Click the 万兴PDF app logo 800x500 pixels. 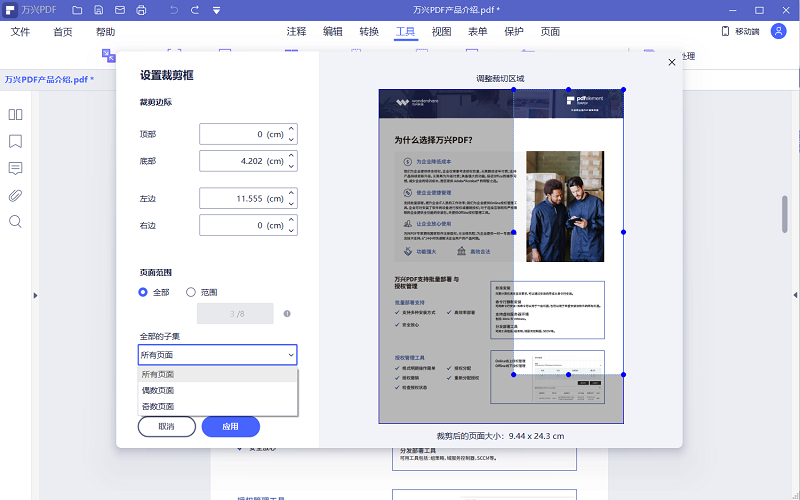[x=10, y=10]
